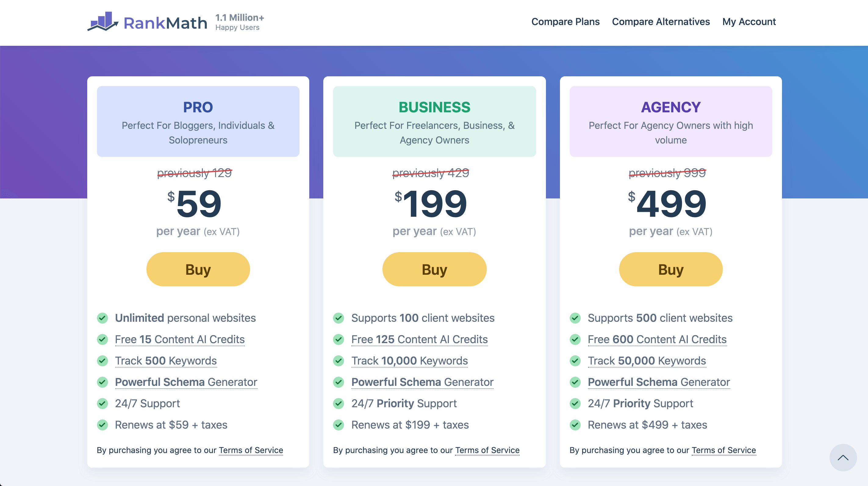Click checkmark beside Free 600 Content AI Credits

tap(575, 339)
